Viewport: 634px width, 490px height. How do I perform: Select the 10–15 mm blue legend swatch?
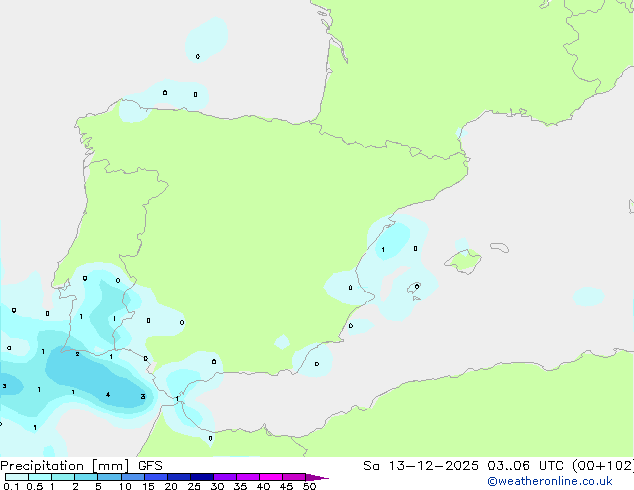[x=132, y=477]
